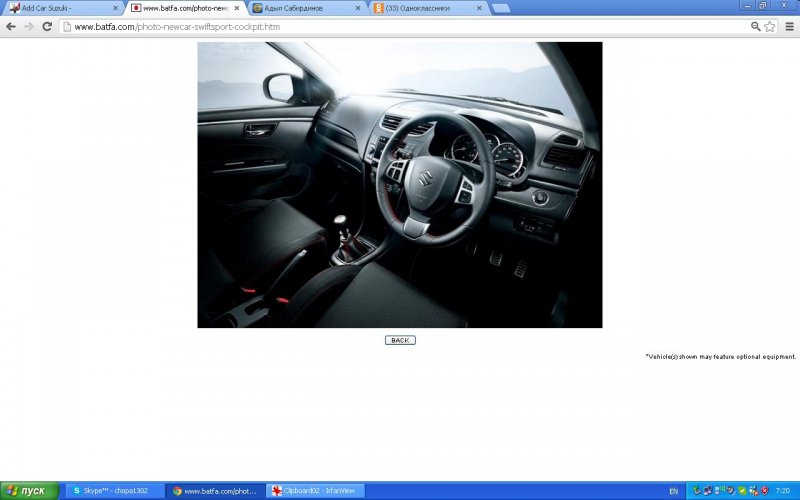Click the address bar URL field
Viewport: 800px width, 500px height.
point(400,26)
